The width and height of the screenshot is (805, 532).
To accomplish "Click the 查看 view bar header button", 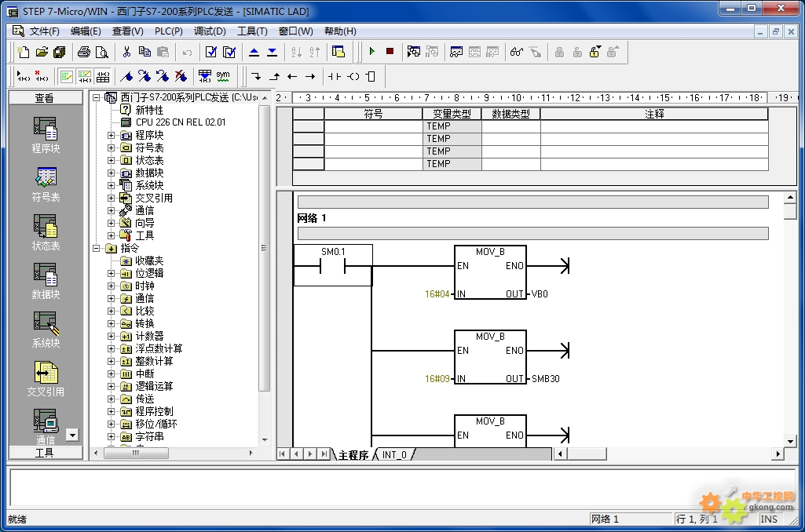I will tap(46, 97).
